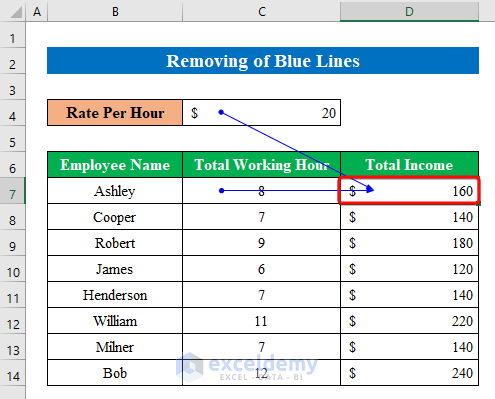This screenshot has width=495, height=399.
Task: Select the 'Milner' name cell
Action: pyautogui.click(x=115, y=347)
